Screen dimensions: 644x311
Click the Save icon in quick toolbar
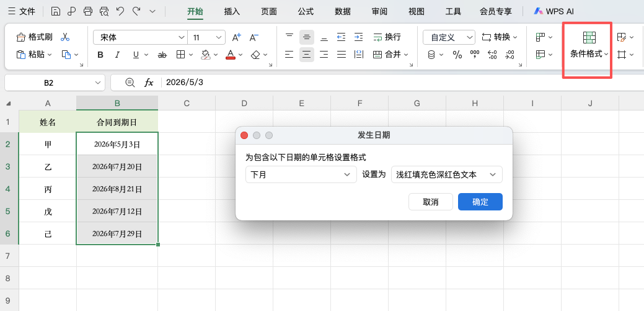point(56,12)
